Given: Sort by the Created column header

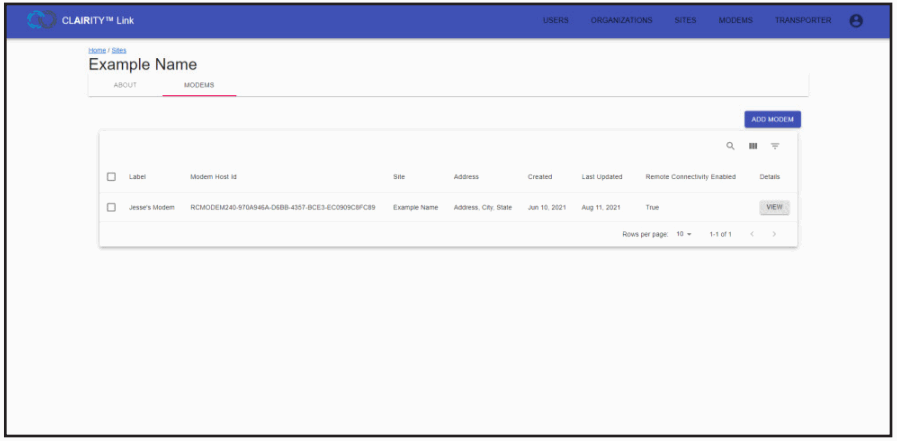Looking at the screenshot, I should coord(540,177).
